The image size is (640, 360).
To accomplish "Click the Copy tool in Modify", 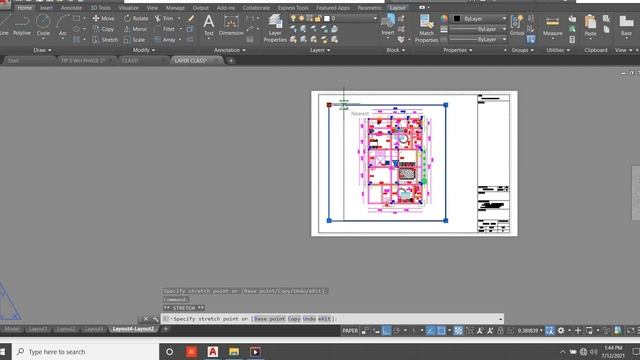I will pyautogui.click(x=103, y=29).
